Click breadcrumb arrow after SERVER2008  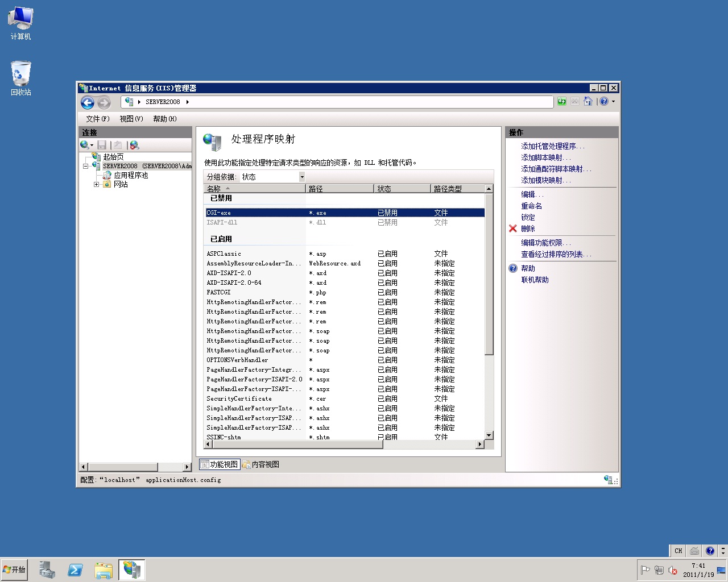click(x=187, y=102)
